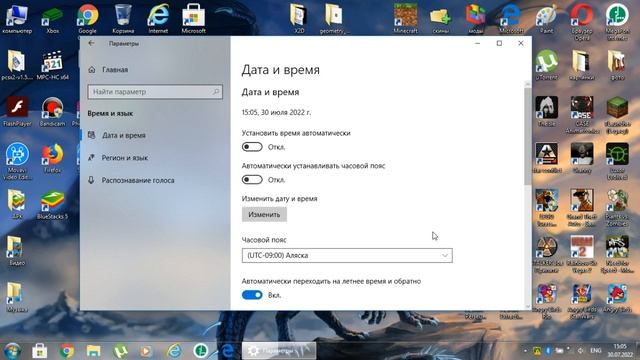This screenshot has width=640, height=360.
Task: Launch Bandicam desktop shortcut
Action: [x=52, y=111]
